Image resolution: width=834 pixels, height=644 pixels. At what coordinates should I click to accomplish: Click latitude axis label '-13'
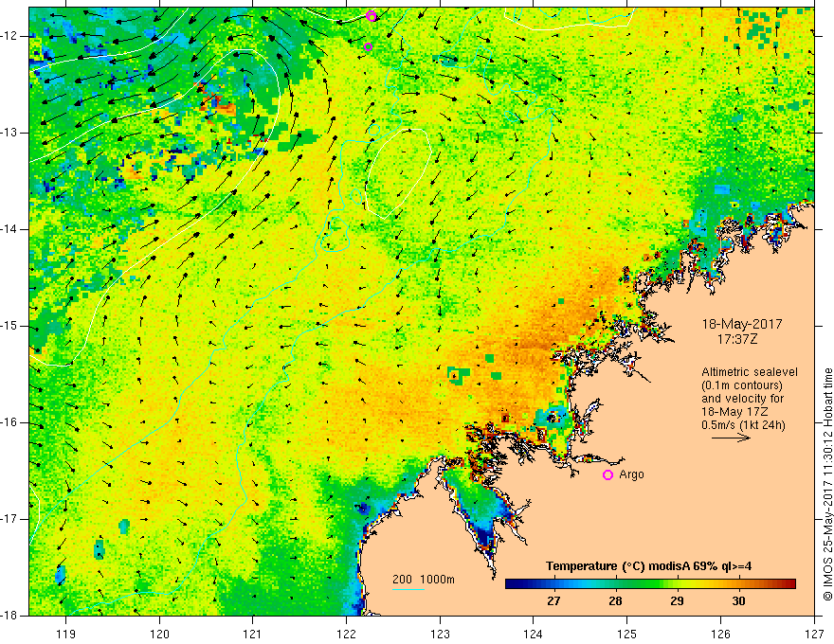[9, 133]
